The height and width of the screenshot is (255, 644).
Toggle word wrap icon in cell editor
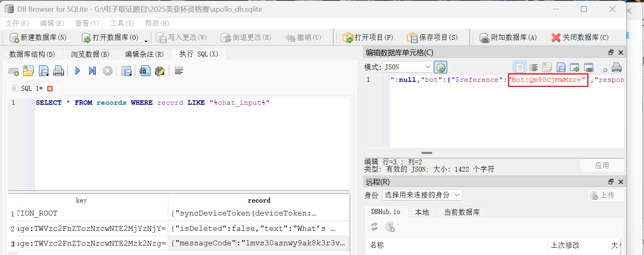(x=534, y=67)
